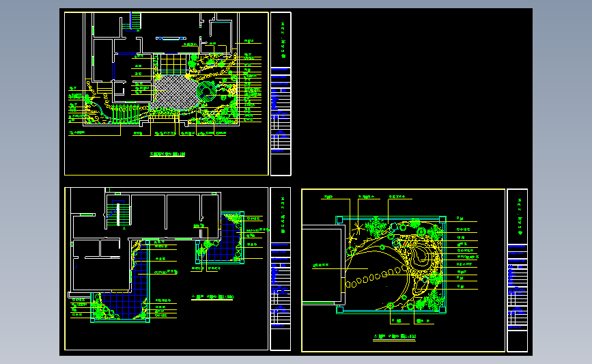Select the bottom-right circular garden plan sheet
This screenshot has width=592, height=364.
coord(404,270)
